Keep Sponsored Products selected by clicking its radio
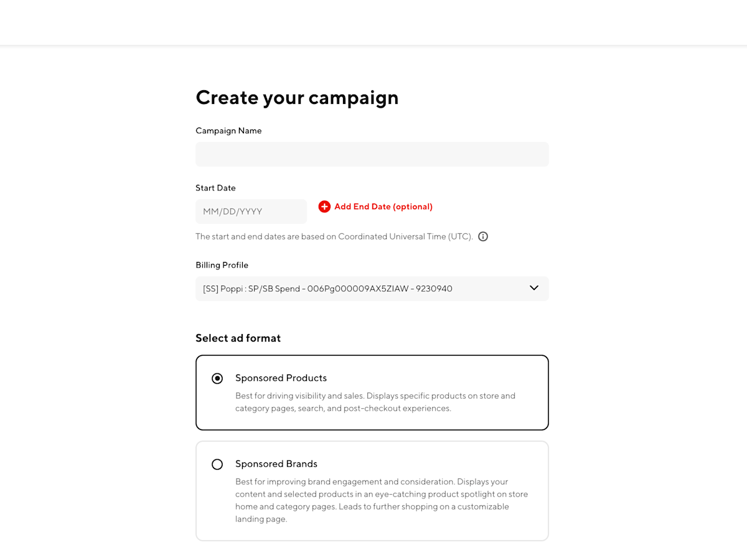 pyautogui.click(x=217, y=378)
